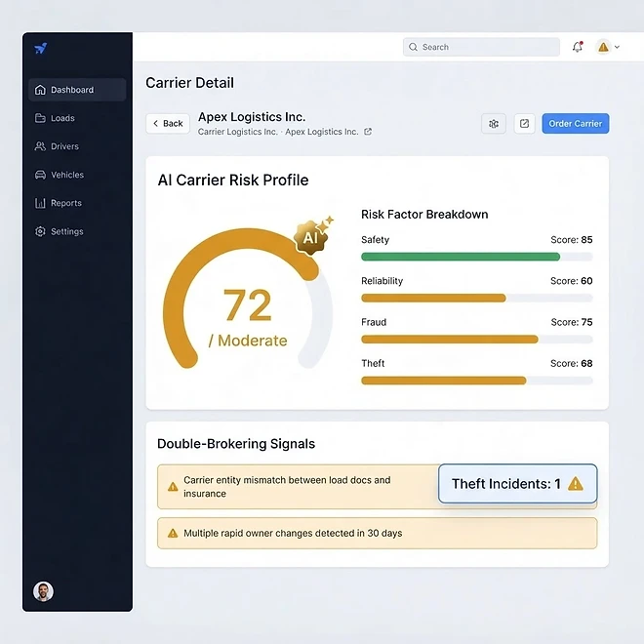Image resolution: width=644 pixels, height=644 pixels.
Task: Open Settings from the sidebar
Action: coord(77,231)
